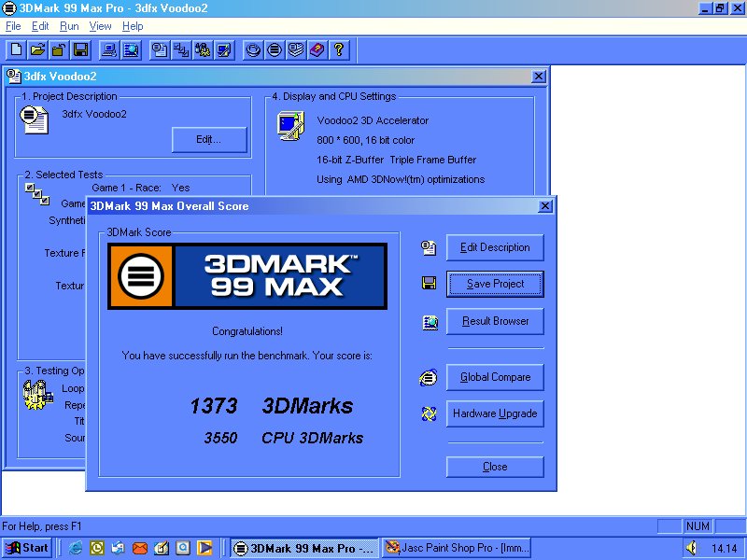This screenshot has height=560, width=747.
Task: Click the 3DMark 99 Max Pro taskbar button
Action: (304, 548)
